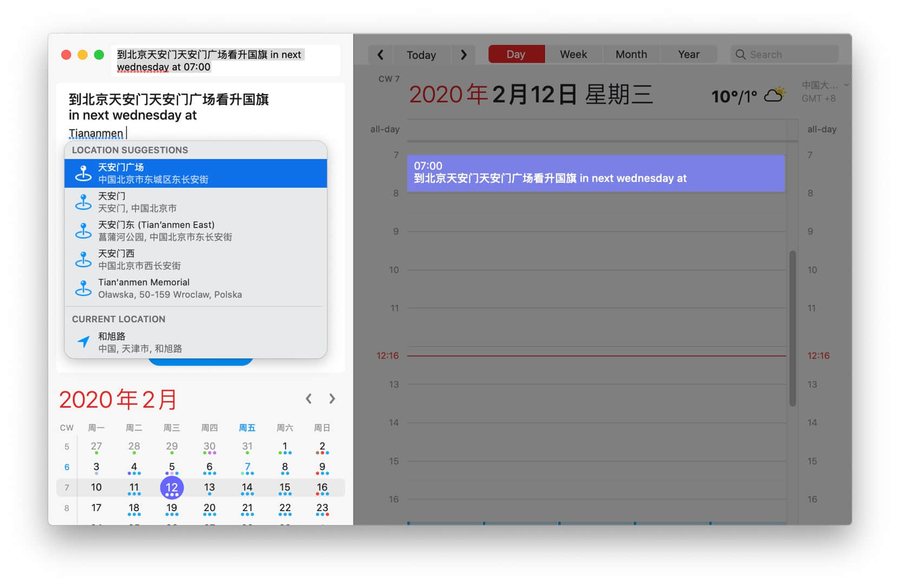Click the vertical scrollbar in day view
The height and width of the screenshot is (588, 900).
[792, 328]
